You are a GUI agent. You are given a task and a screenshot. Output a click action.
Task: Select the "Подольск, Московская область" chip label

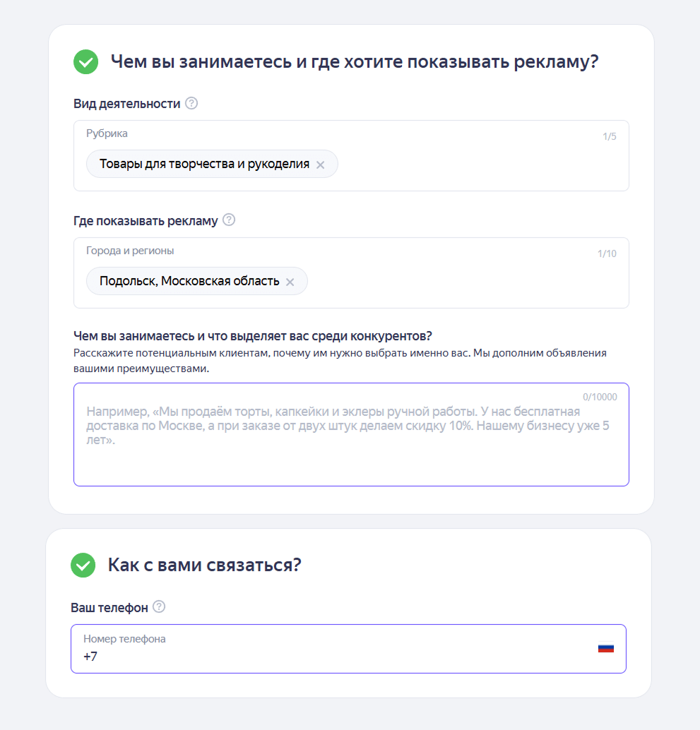click(x=189, y=282)
